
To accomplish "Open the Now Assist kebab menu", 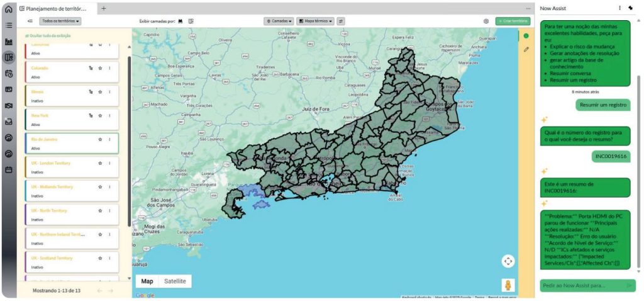I will [x=619, y=8].
